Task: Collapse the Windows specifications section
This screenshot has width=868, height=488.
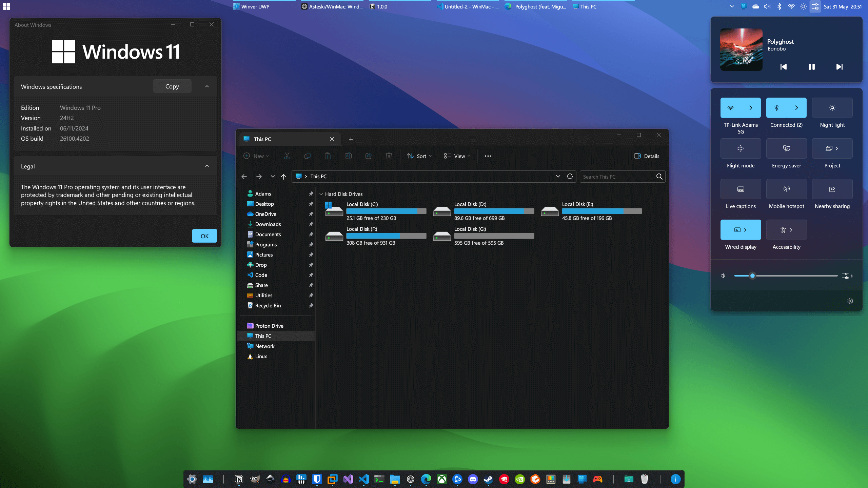Action: tap(207, 86)
